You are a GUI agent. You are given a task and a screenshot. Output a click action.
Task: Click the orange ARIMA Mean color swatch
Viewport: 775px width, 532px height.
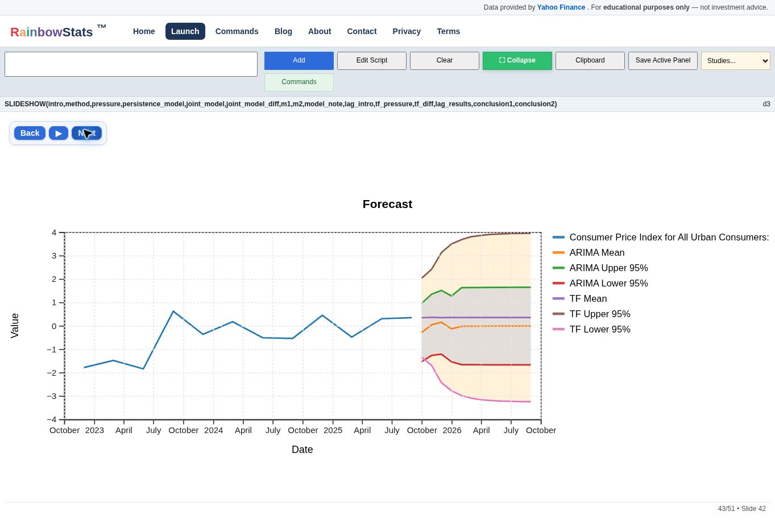(558, 253)
